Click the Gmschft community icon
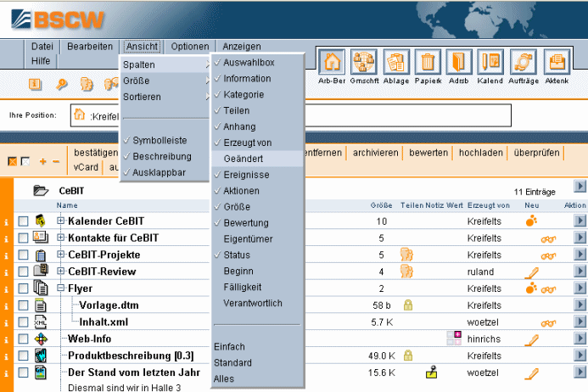The height and width of the screenshot is (392, 588). click(364, 62)
